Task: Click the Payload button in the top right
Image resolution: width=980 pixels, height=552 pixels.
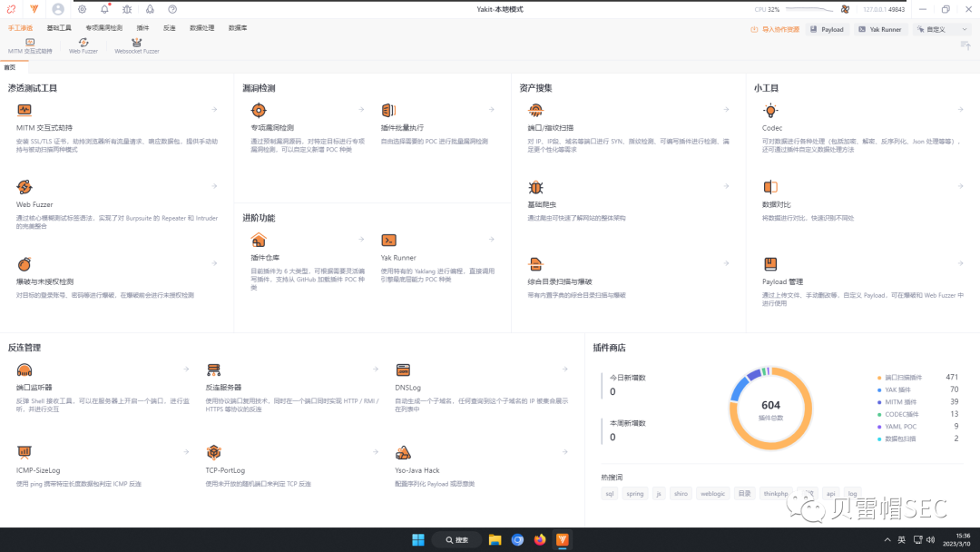Action: (x=827, y=29)
